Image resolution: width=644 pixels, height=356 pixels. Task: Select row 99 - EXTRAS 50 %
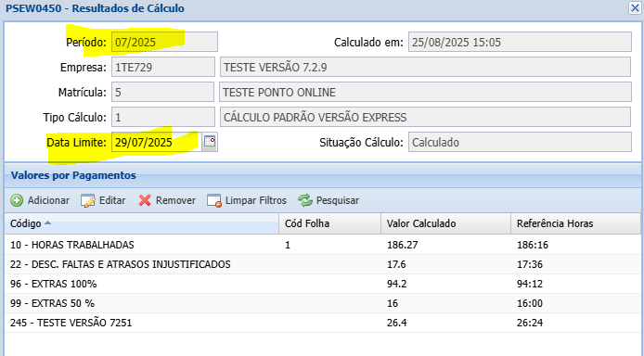[x=322, y=303]
